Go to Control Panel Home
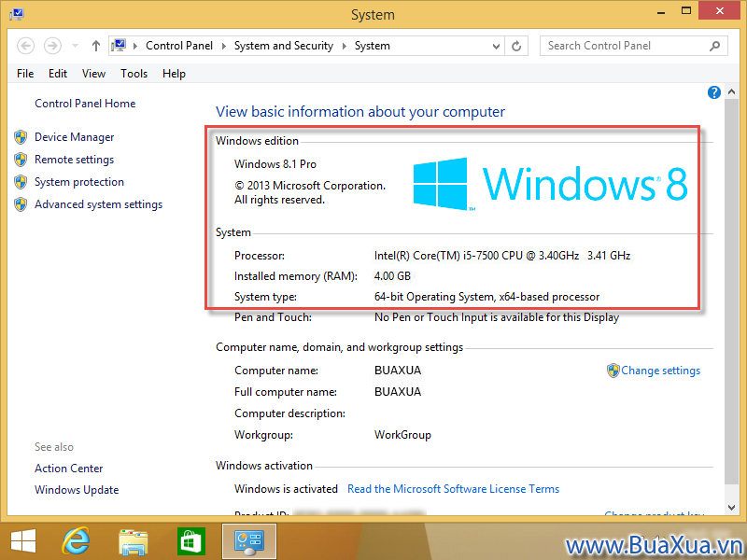The height and width of the screenshot is (560, 747). [x=85, y=104]
